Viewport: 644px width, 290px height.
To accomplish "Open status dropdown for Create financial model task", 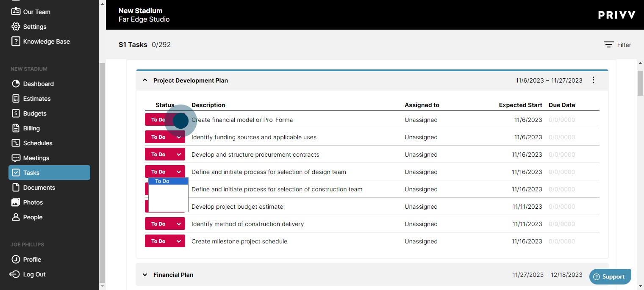I will point(165,120).
